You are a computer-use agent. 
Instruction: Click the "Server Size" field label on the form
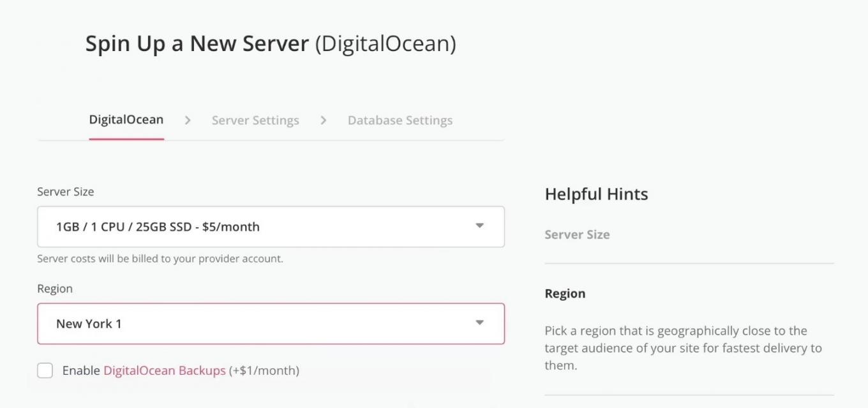(66, 192)
